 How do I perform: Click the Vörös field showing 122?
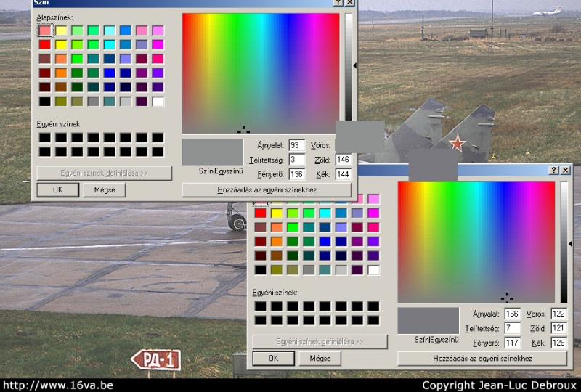pyautogui.click(x=558, y=314)
